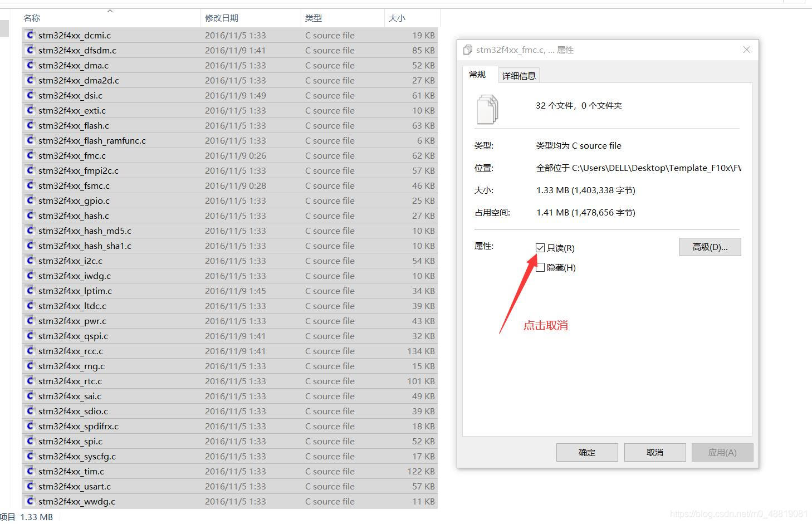Screen dimensions: 812x524
Task: Click the C file icon for stm32f4xx_rng.c
Action: click(30, 365)
